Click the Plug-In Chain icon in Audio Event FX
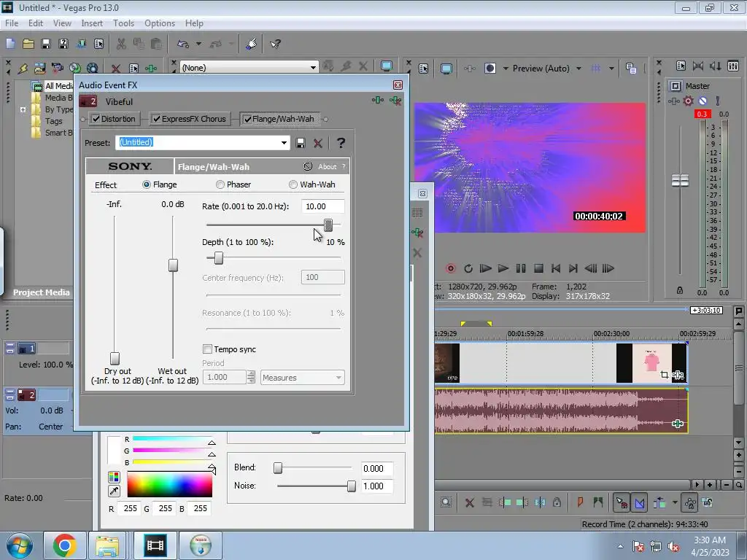This screenshot has width=747, height=560. (x=377, y=100)
